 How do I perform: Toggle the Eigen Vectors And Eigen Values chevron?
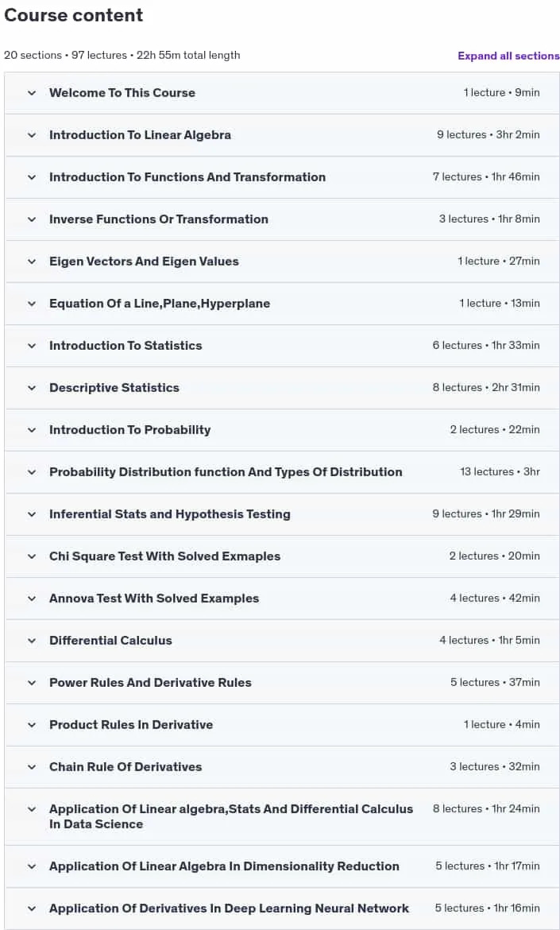click(x=32, y=262)
